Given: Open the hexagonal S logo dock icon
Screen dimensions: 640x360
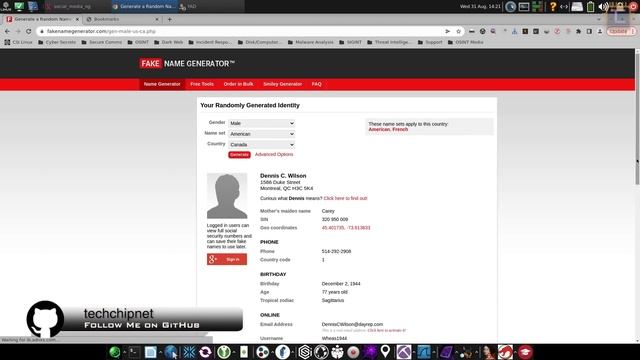Looking at the screenshot, I should point(305,352).
